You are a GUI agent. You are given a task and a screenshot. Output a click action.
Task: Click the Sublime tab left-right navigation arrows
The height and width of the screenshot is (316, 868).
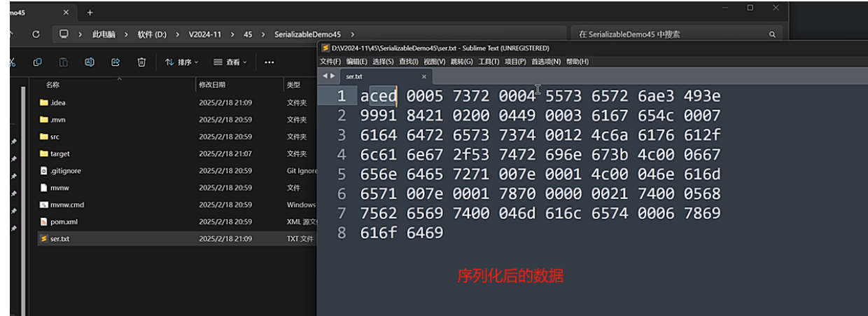click(328, 76)
